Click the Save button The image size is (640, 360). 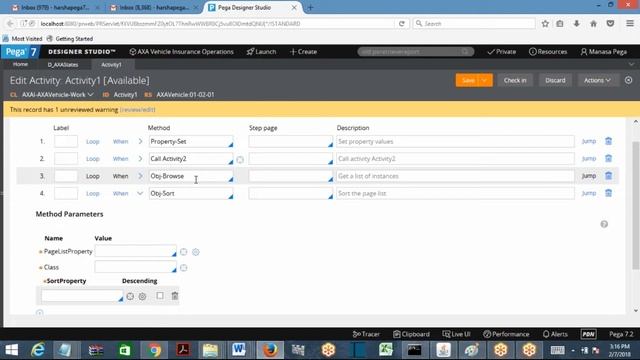tap(468, 80)
